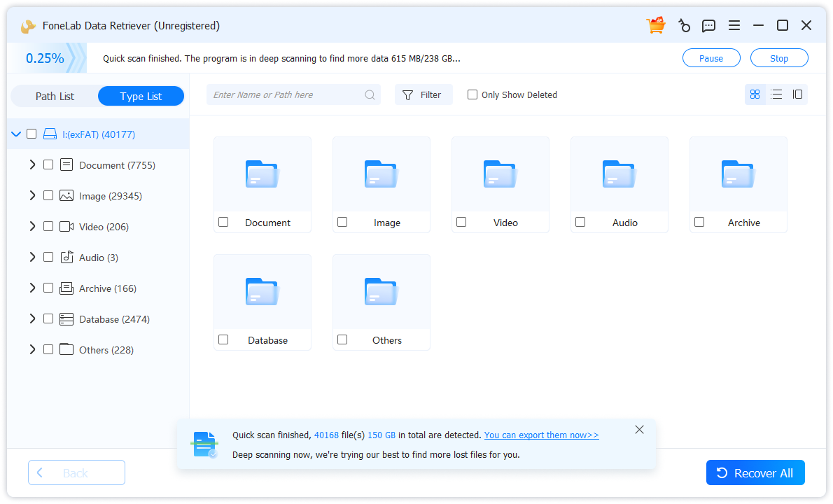Click the export files now link
833x504 pixels.
click(540, 435)
